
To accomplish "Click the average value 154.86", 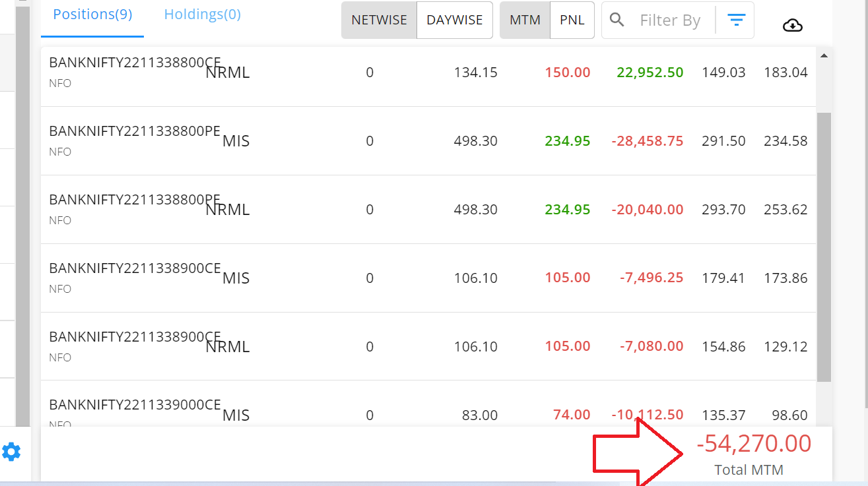I will coord(724,347).
